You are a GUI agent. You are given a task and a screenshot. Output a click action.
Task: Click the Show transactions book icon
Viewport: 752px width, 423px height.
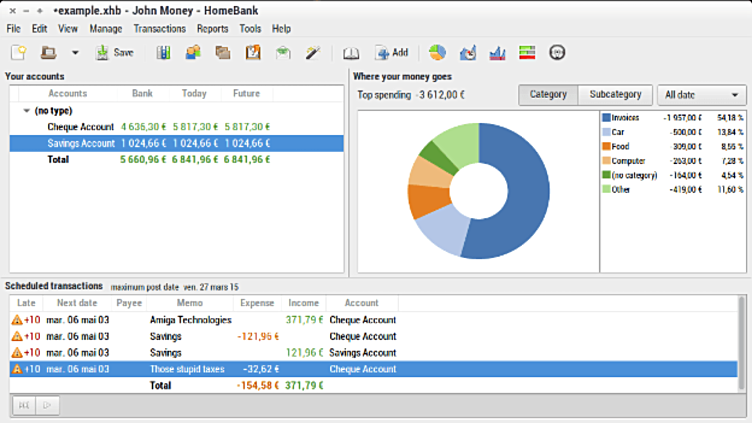pos(350,52)
